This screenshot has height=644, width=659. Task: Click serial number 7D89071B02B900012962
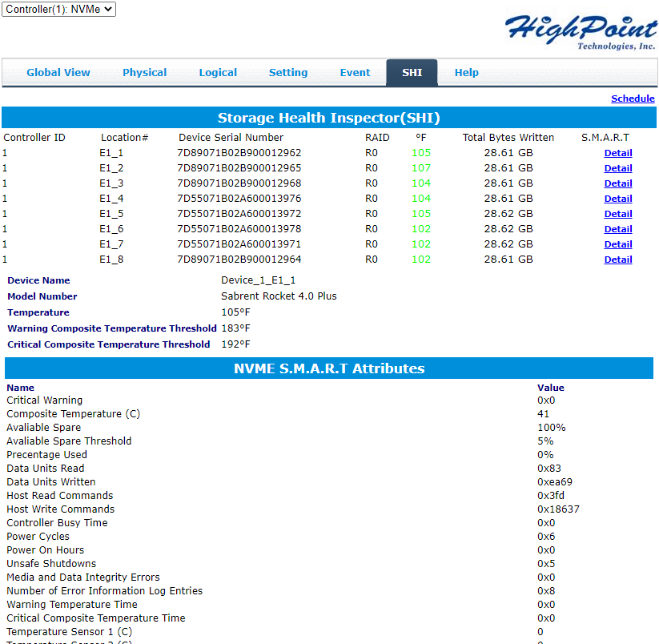[239, 153]
